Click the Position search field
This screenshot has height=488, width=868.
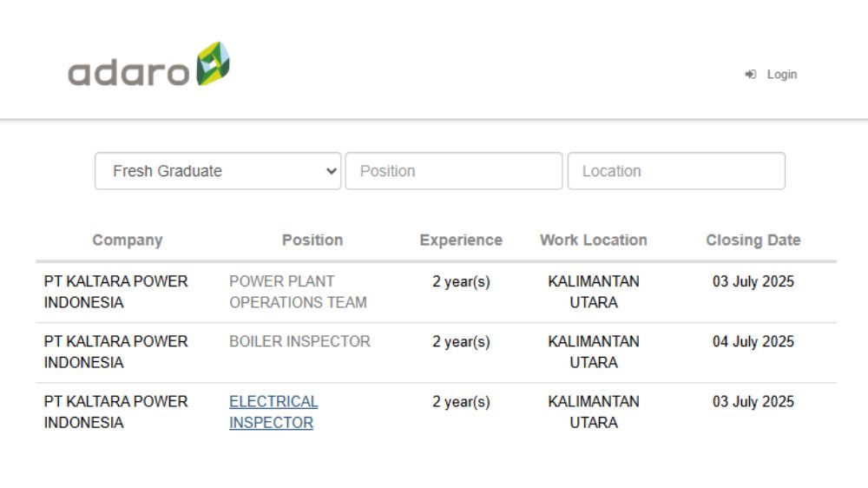click(454, 171)
